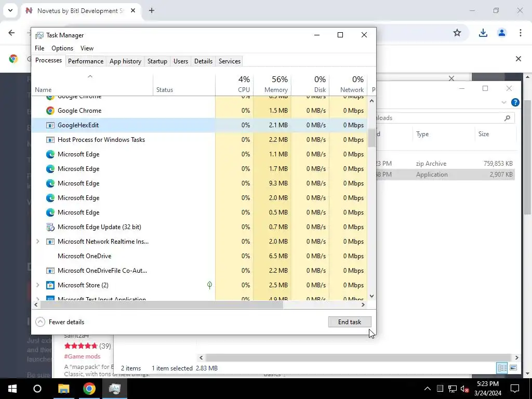Sort processes by Network column header
The image size is (532, 399).
tap(348, 84)
